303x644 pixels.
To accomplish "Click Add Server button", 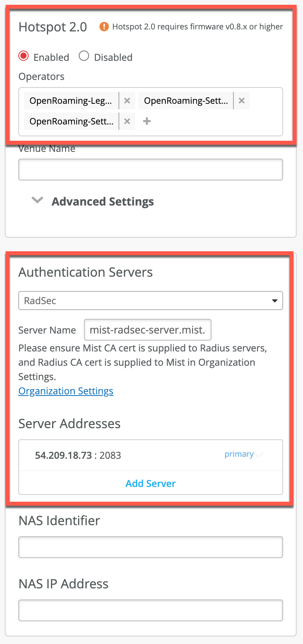I will 150,483.
